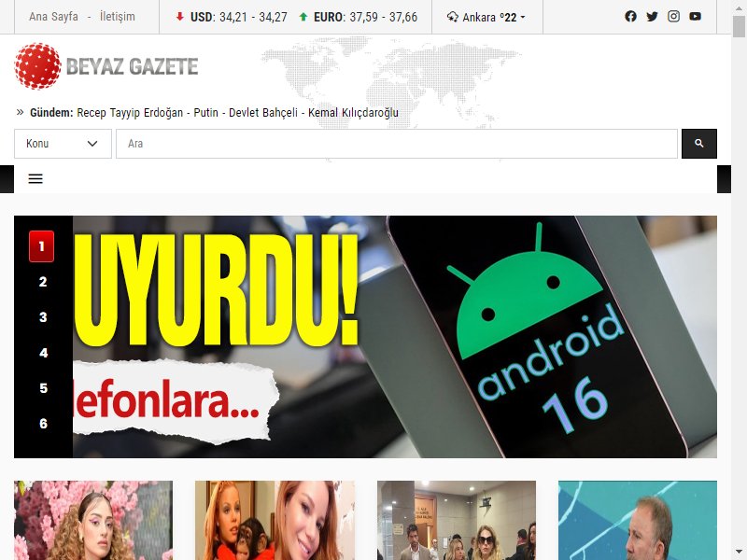Image resolution: width=747 pixels, height=560 pixels.
Task: Select slider page 4
Action: [43, 353]
